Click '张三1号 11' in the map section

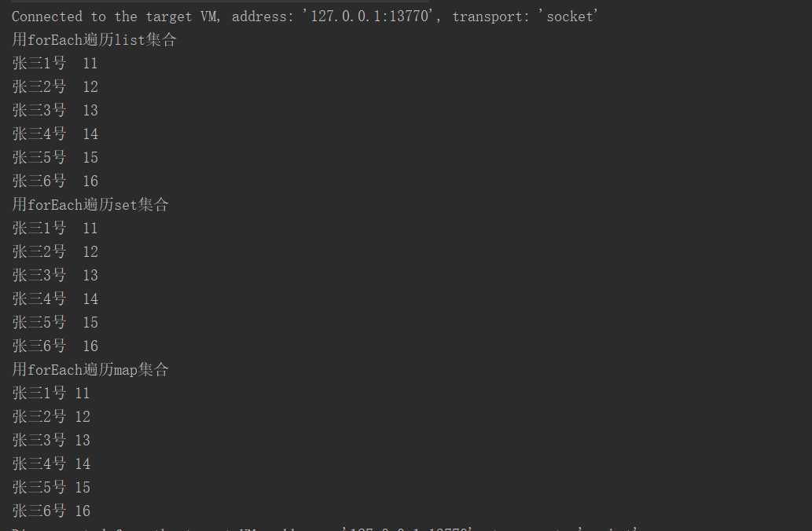[x=51, y=394]
